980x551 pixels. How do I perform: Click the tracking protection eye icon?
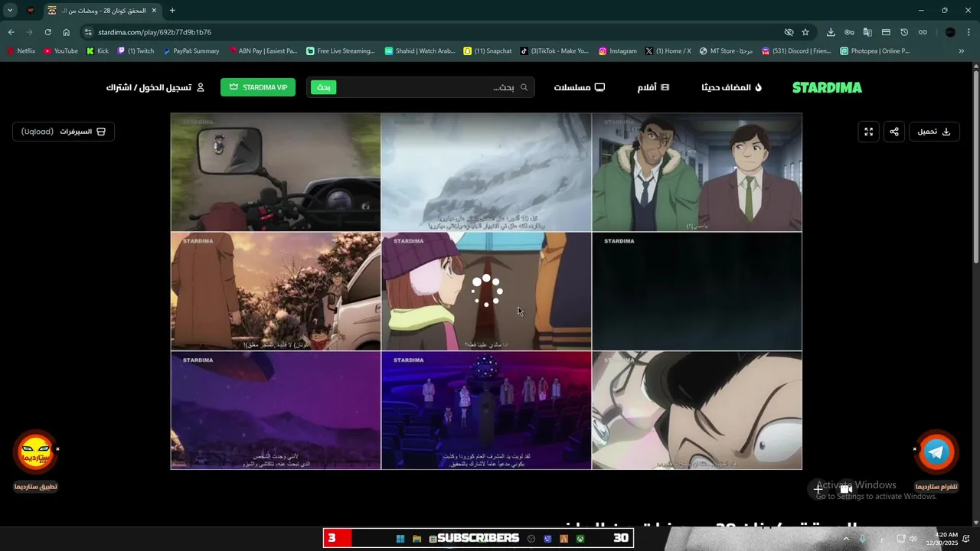(x=789, y=32)
